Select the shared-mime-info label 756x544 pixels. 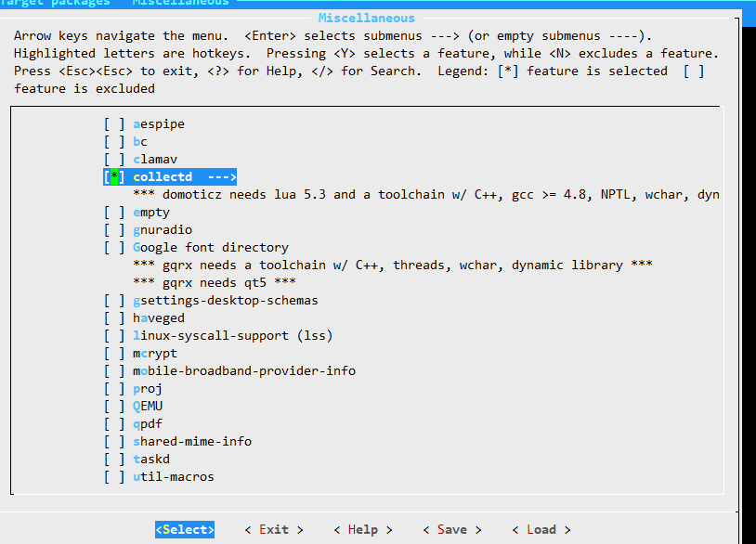pos(192,441)
